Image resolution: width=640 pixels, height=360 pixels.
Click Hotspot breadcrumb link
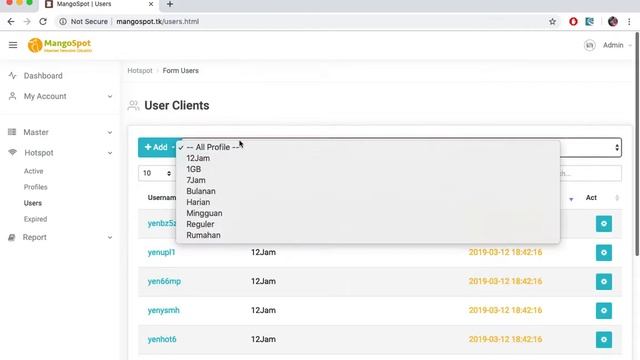[140, 71]
